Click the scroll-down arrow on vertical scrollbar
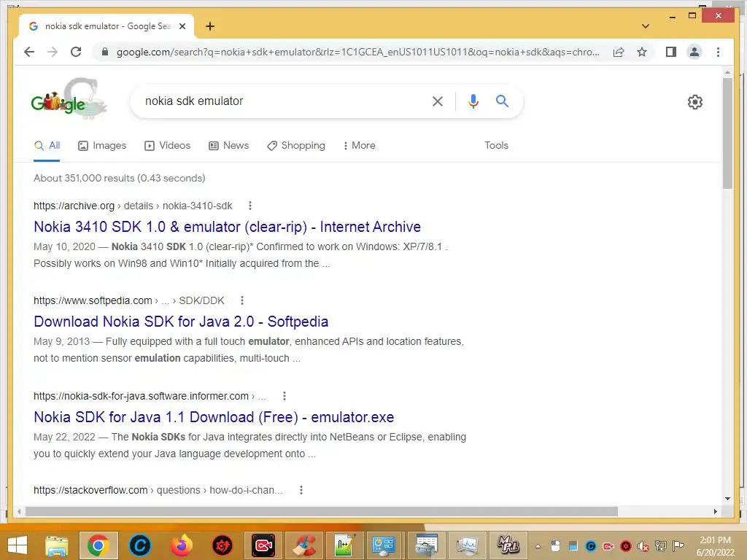This screenshot has height=560, width=747. click(727, 499)
